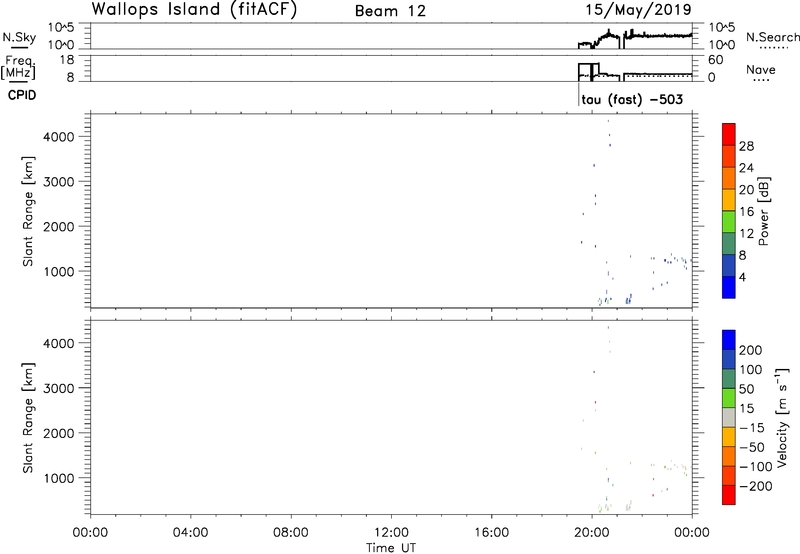Select the light green 12–16 dB Power segment
Image resolution: width=800 pixels, height=554 pixels.
pyautogui.click(x=729, y=221)
